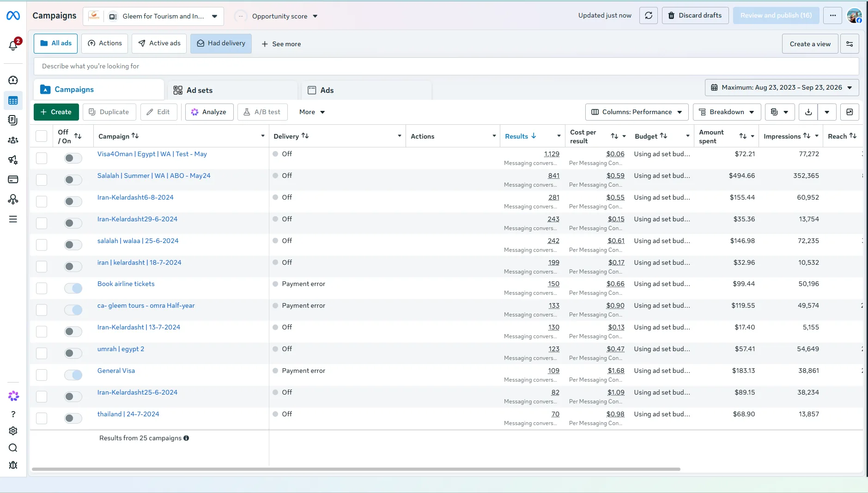The width and height of the screenshot is (868, 493).
Task: Click the horizontal scrollbar below the table
Action: [356, 469]
